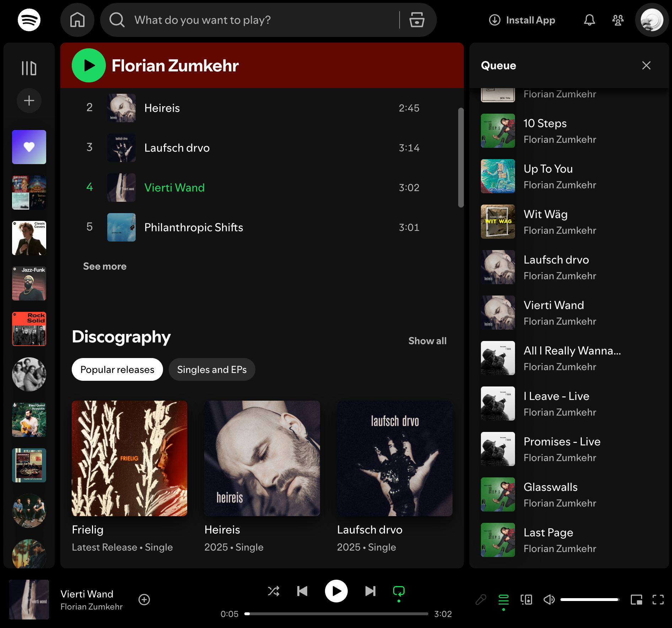Open the profile avatar menu
Image resolution: width=672 pixels, height=628 pixels.
(x=652, y=20)
